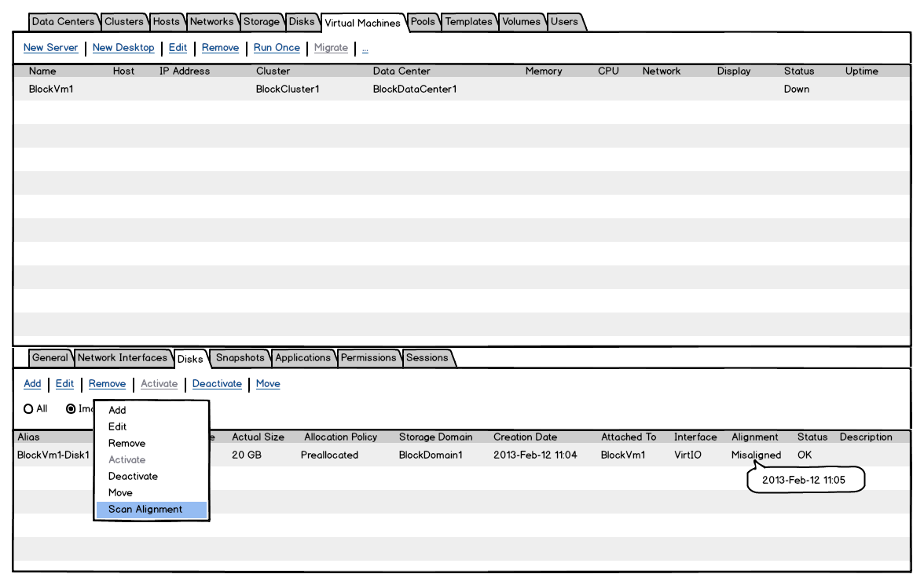Select Move in the context menu
This screenshot has height=585, width=924.
120,493
